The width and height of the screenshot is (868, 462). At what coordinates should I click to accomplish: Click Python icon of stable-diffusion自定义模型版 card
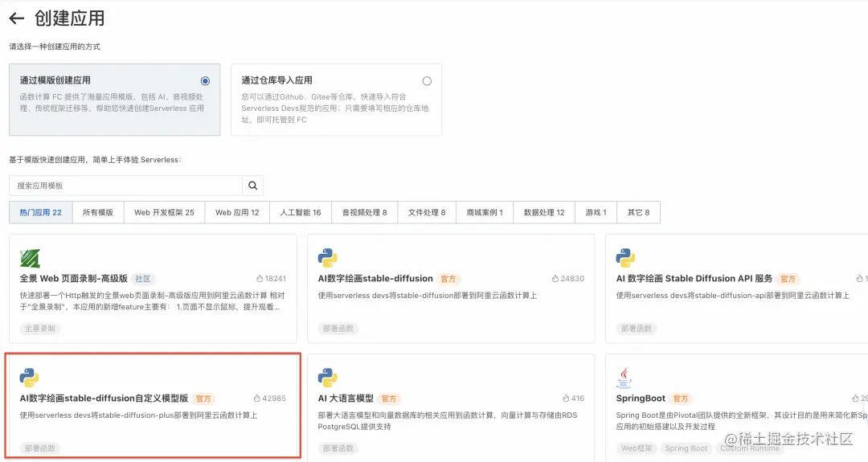click(x=30, y=378)
